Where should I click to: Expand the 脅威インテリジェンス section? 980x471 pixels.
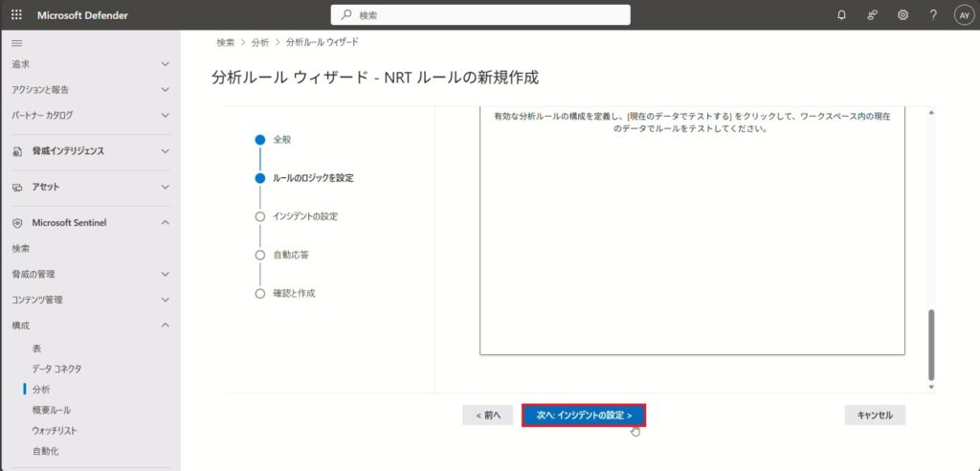click(165, 151)
